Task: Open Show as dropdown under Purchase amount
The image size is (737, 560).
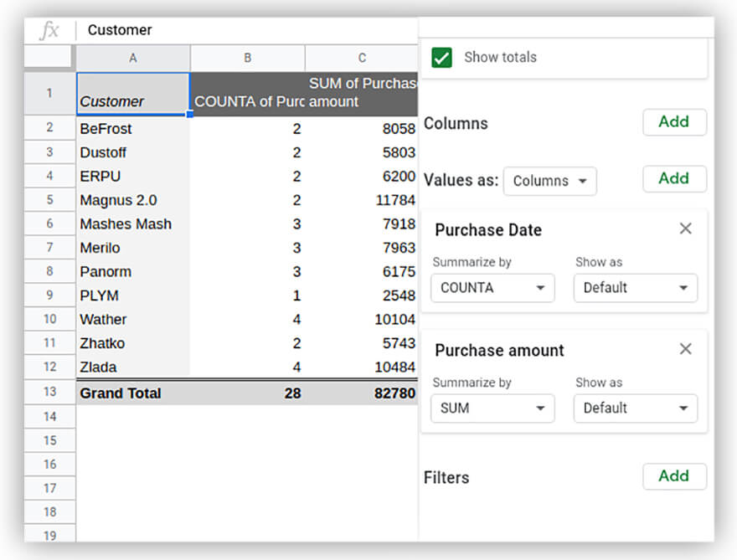Action: [635, 408]
